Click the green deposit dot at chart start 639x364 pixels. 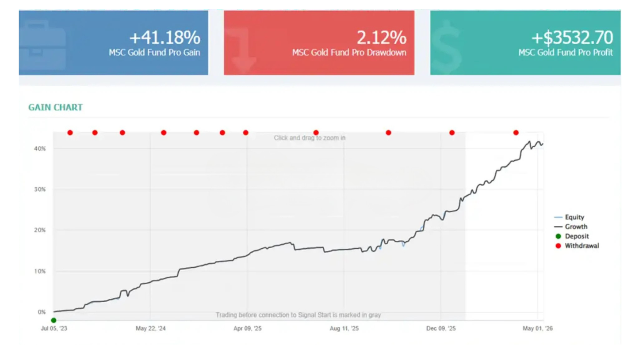coord(54,320)
